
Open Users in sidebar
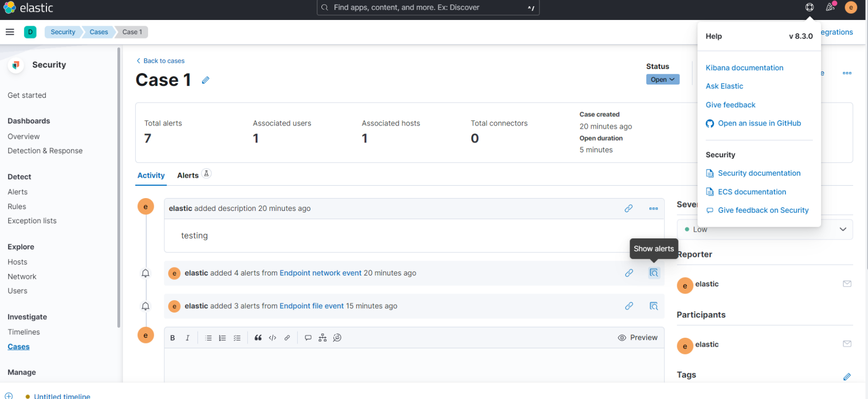pyautogui.click(x=18, y=291)
